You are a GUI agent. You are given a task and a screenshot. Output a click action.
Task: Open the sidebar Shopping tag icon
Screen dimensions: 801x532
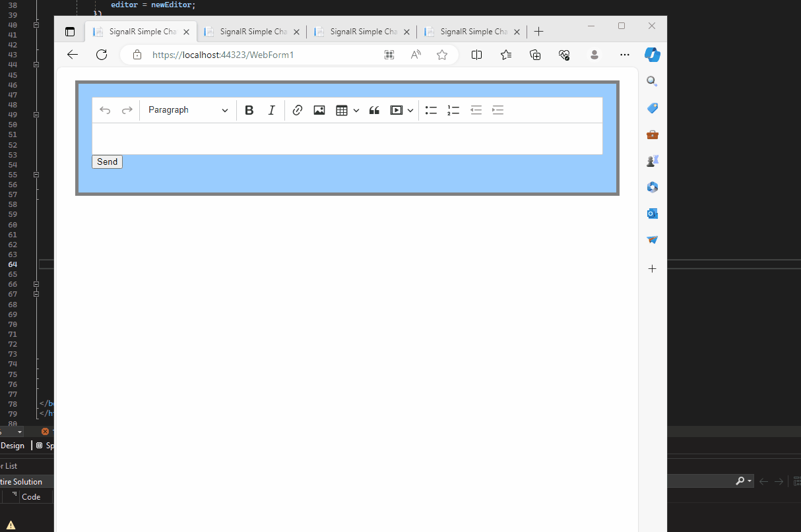(653, 108)
